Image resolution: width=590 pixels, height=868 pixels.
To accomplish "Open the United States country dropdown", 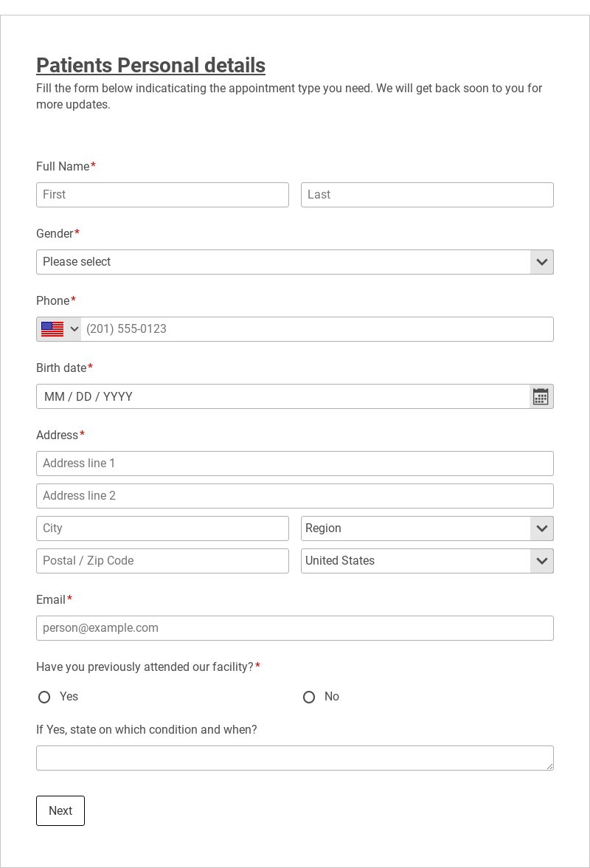I will coord(427,561).
